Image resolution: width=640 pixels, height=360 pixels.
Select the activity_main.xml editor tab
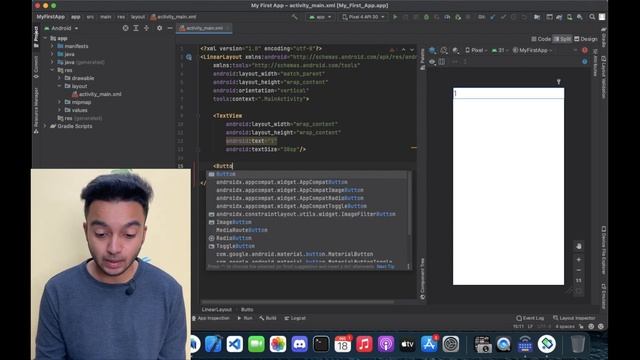coord(204,28)
